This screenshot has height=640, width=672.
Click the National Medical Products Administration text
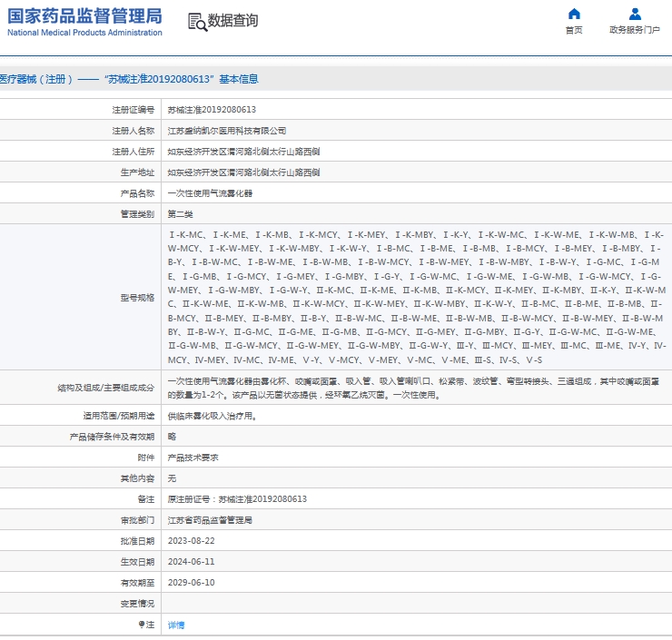pyautogui.click(x=84, y=33)
